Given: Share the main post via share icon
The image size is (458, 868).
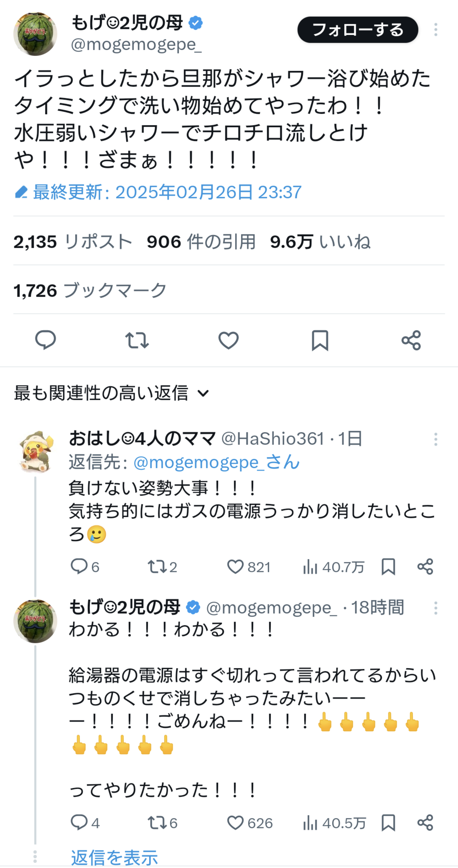Looking at the screenshot, I should tap(411, 340).
